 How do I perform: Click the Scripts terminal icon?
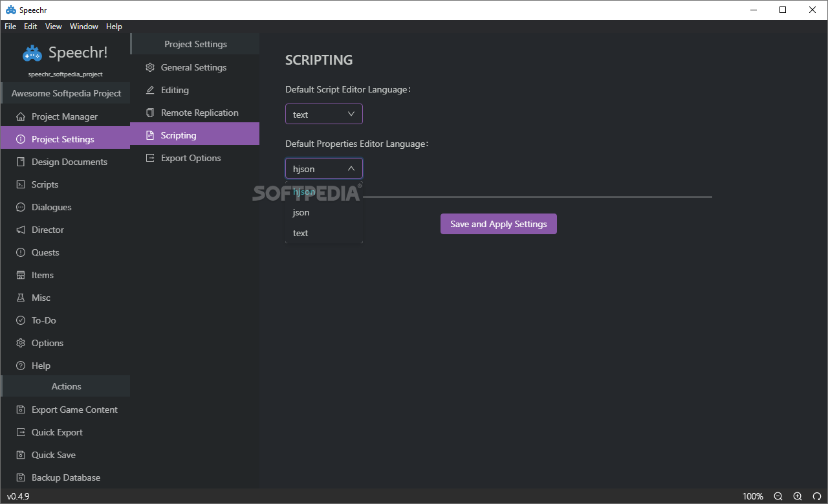20,184
